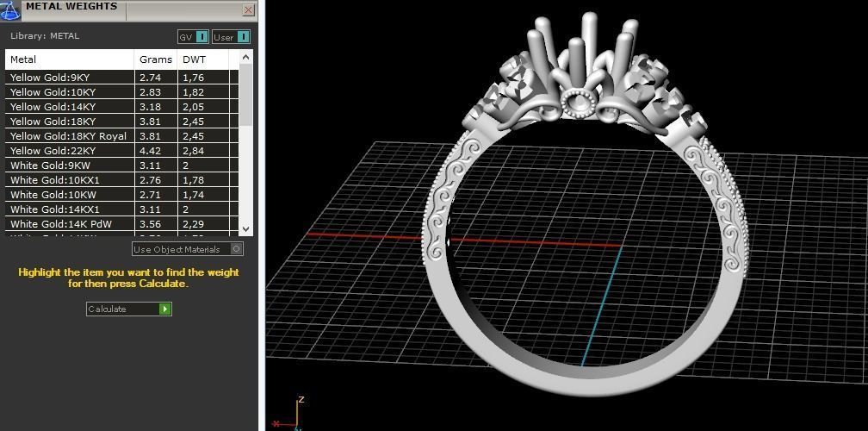This screenshot has height=431, width=868.
Task: Click the 1,76 DWT cell
Action: tap(202, 78)
